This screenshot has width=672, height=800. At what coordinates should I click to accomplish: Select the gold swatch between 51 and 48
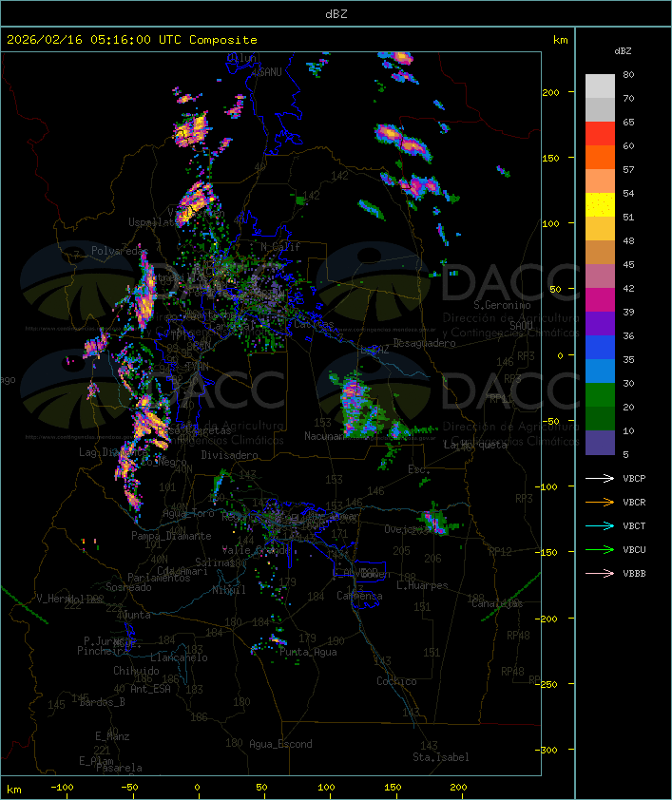(600, 229)
